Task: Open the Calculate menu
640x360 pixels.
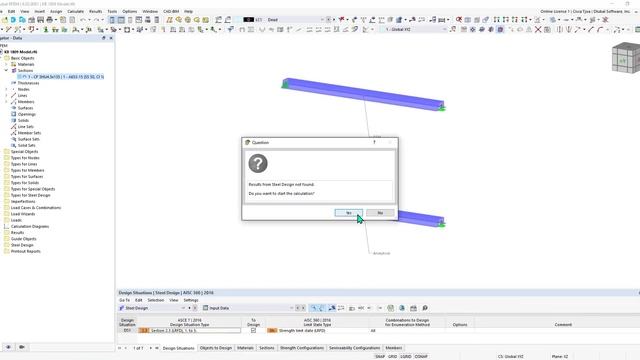Action: pos(76,11)
